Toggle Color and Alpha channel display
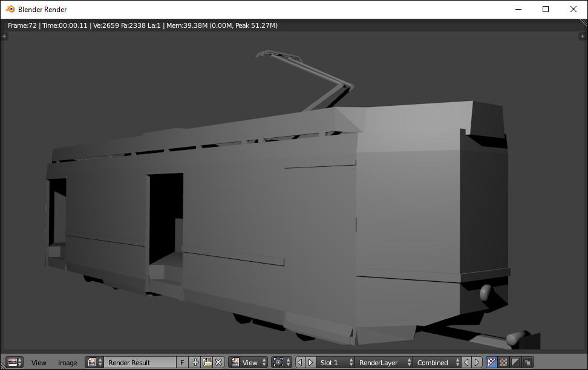 (491, 363)
